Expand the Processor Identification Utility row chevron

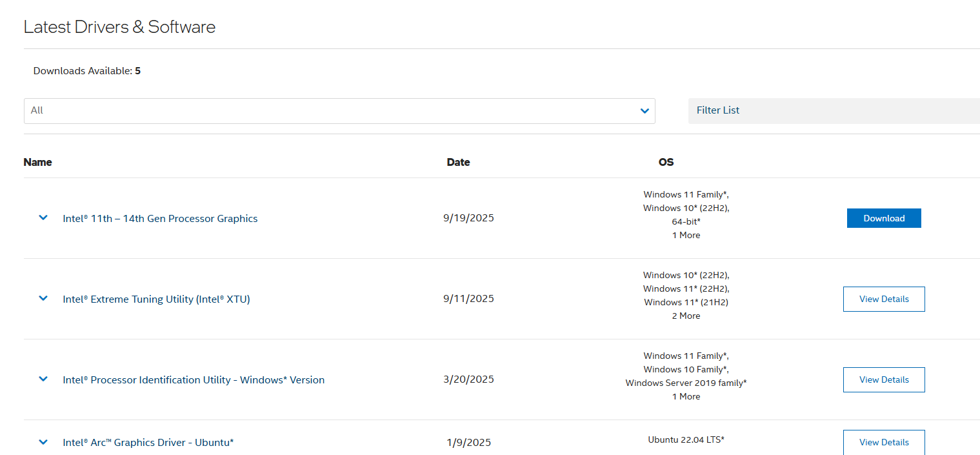[43, 379]
